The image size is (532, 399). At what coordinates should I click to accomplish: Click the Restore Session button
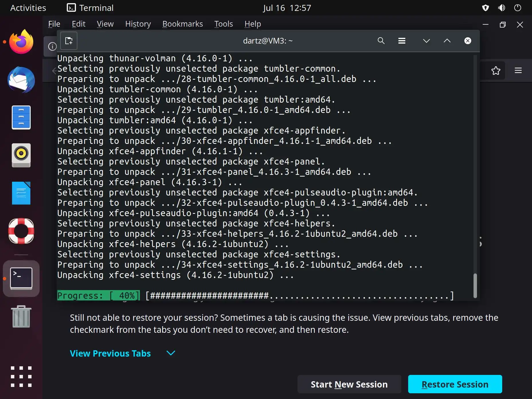pos(455,384)
